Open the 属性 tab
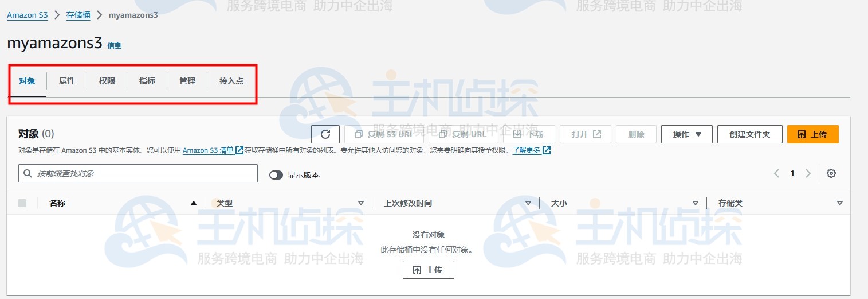Screen dimensions: 868x299 pos(67,81)
